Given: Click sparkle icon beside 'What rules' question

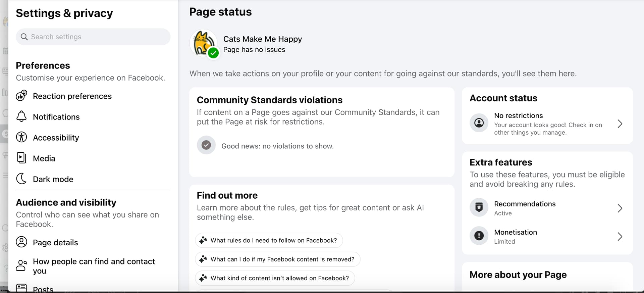Looking at the screenshot, I should coord(203,240).
